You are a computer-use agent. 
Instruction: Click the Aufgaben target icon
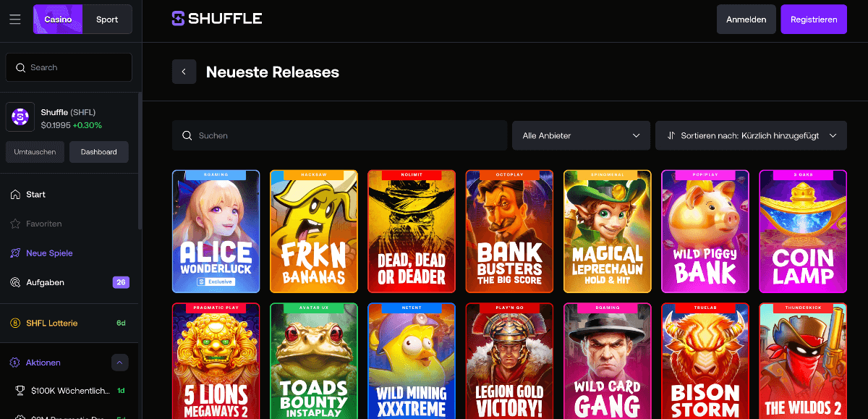[15, 282]
